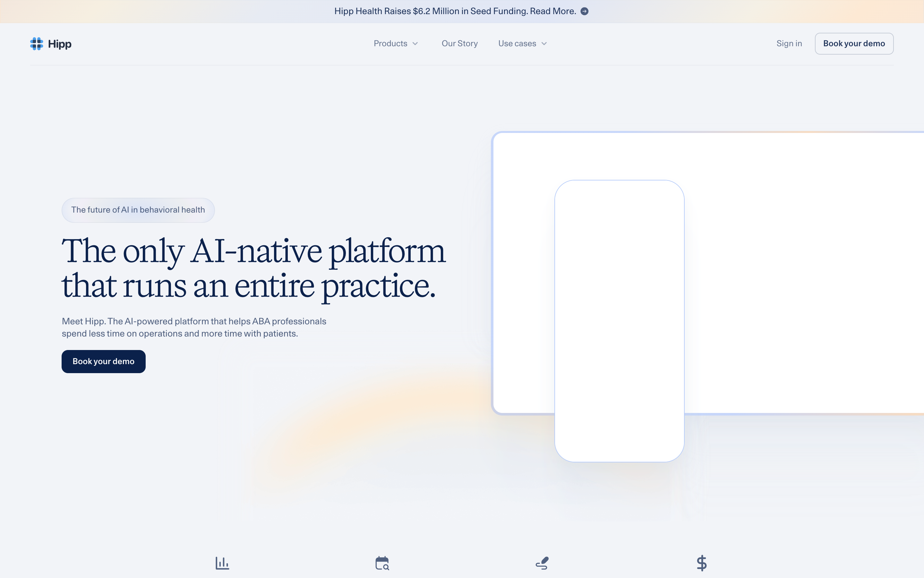Click the phone mockup placeholder
Viewport: 924px width, 578px height.
619,321
